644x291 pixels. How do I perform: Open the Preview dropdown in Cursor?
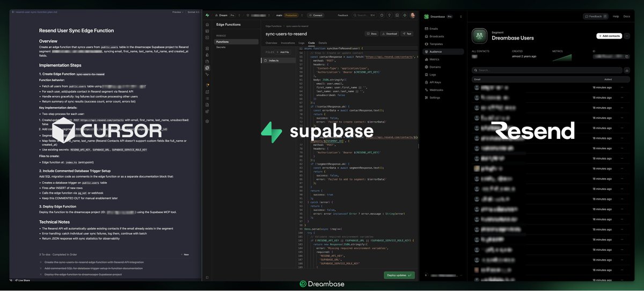pos(178,11)
